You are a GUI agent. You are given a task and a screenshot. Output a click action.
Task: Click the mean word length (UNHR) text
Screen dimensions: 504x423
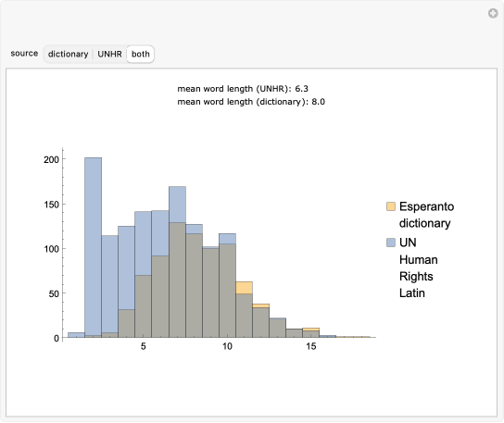click(x=243, y=89)
